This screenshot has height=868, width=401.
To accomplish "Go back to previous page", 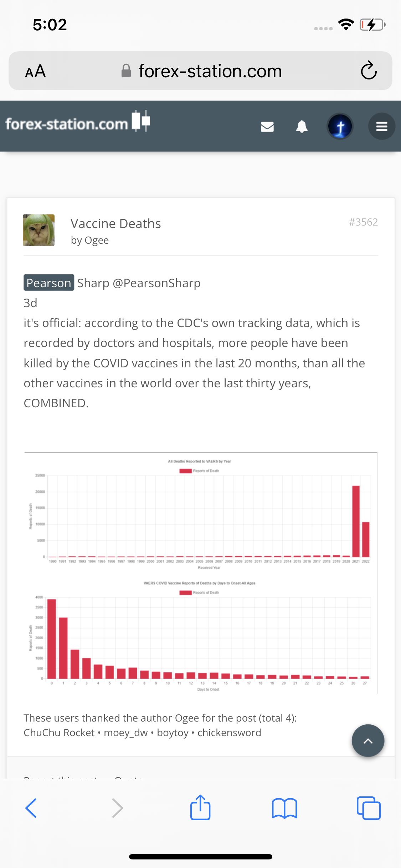I will [x=31, y=808].
